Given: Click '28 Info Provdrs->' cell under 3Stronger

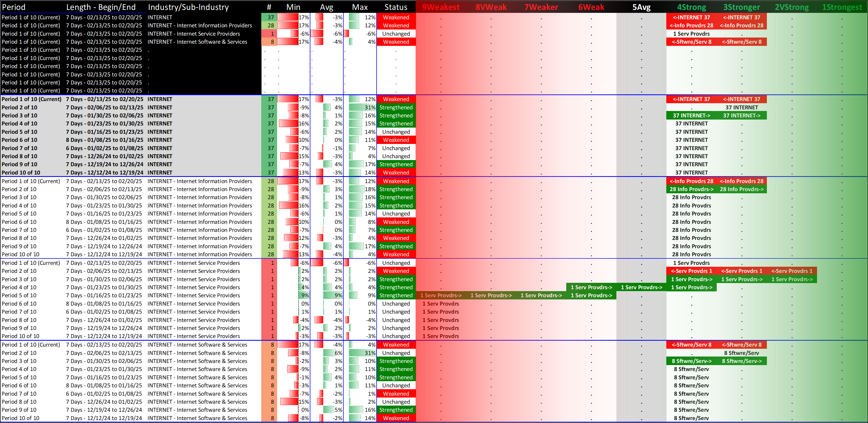Looking at the screenshot, I should (x=741, y=189).
